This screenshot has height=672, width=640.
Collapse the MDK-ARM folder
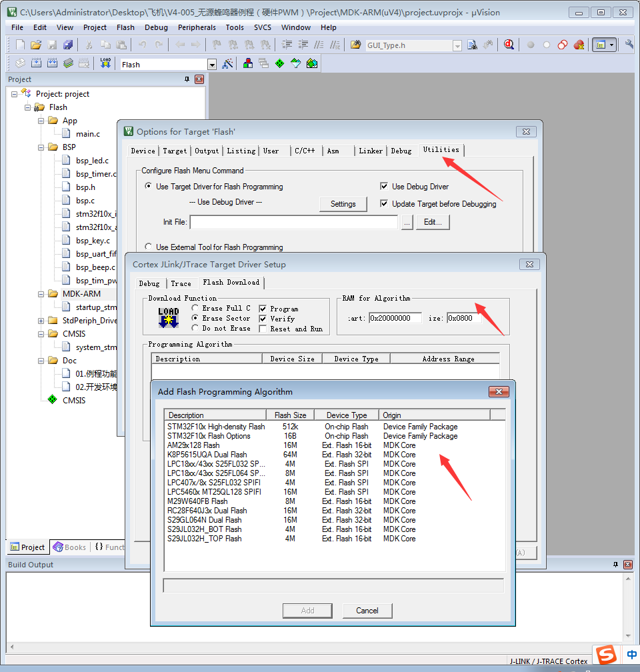tap(41, 294)
